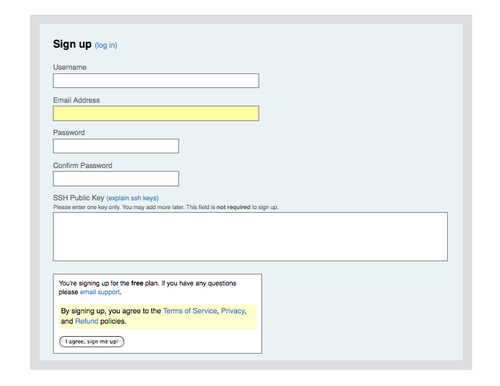
Task: Focus the Confirm Password field
Action: click(x=116, y=179)
